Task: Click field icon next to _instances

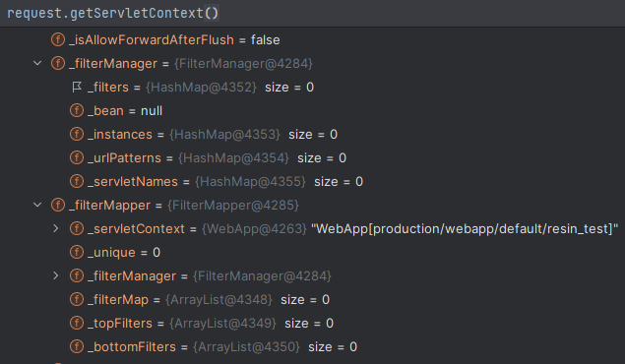Action: (x=77, y=134)
